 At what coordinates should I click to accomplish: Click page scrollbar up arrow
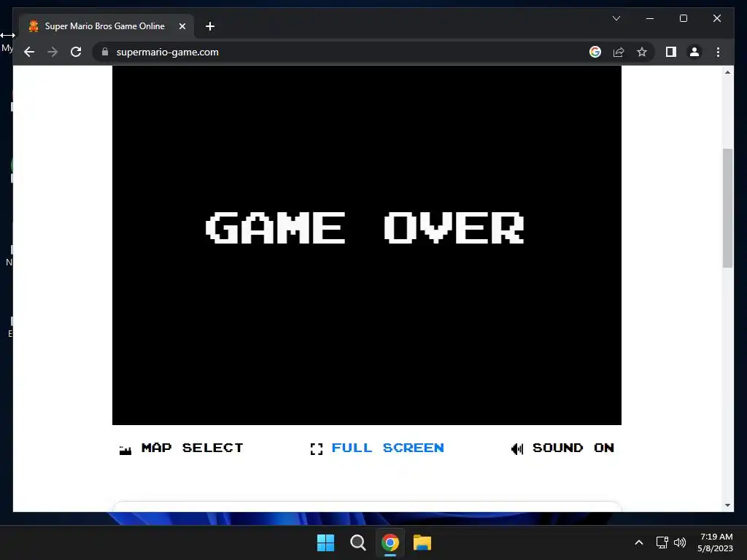click(727, 72)
